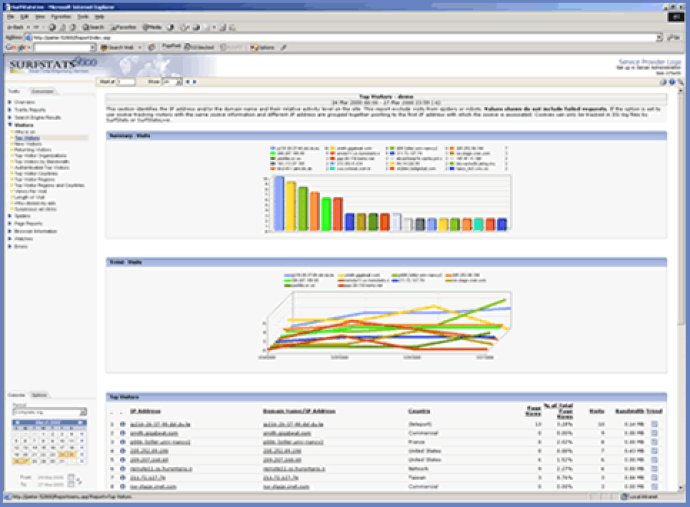
Task: Switch to the Traffic sidebar tab
Action: pos(14,91)
